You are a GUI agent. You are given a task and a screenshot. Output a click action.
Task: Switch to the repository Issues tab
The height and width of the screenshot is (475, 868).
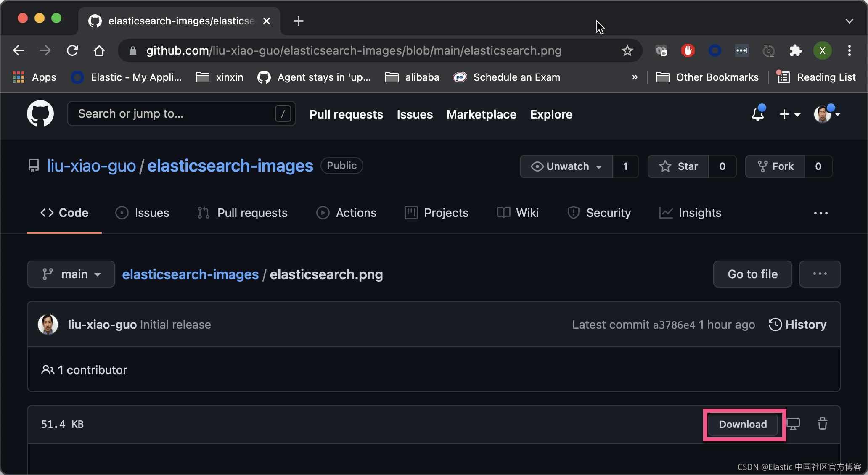(x=142, y=213)
